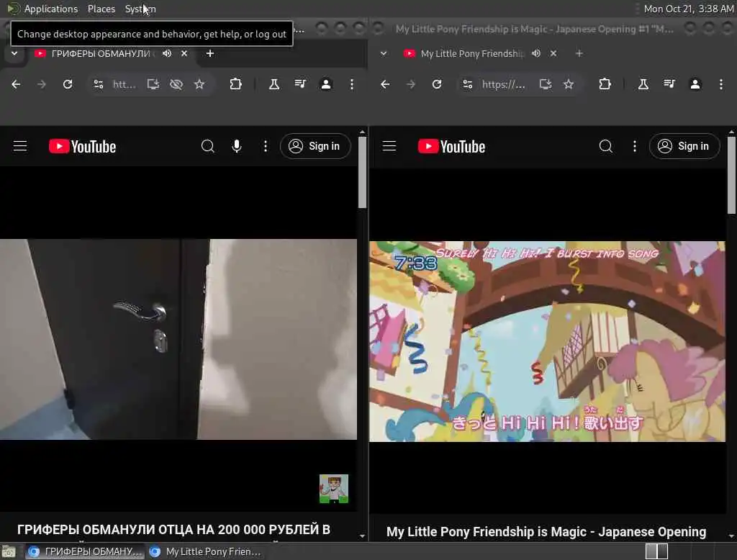Screen dimensions: 737x560
Task: Click the clock showing Mon Oct 21
Action: [689, 9]
